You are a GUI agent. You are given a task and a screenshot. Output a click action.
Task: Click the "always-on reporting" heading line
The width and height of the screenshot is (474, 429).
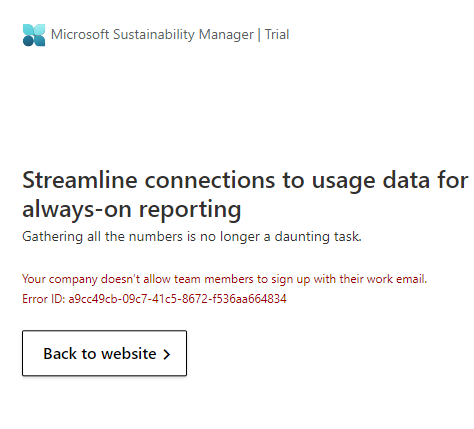click(x=132, y=210)
